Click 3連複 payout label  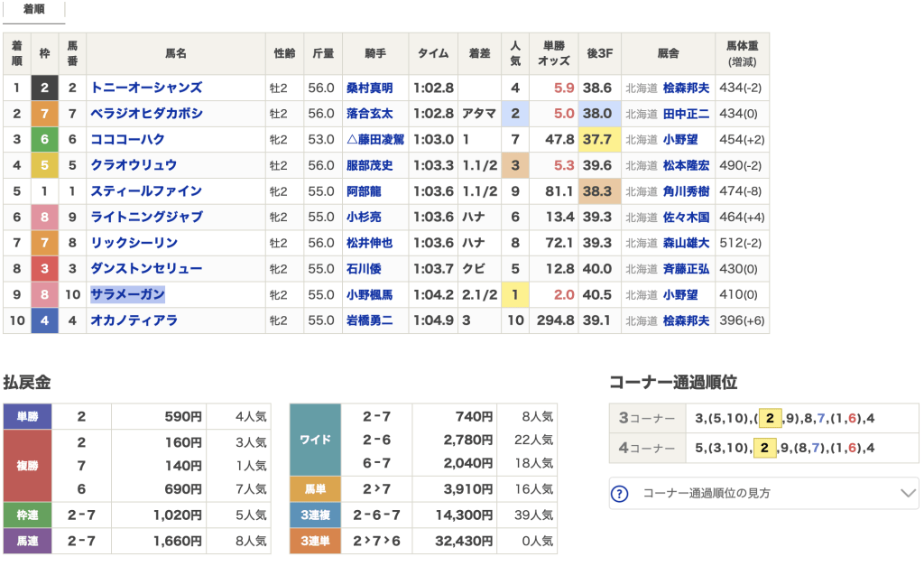pos(315,515)
